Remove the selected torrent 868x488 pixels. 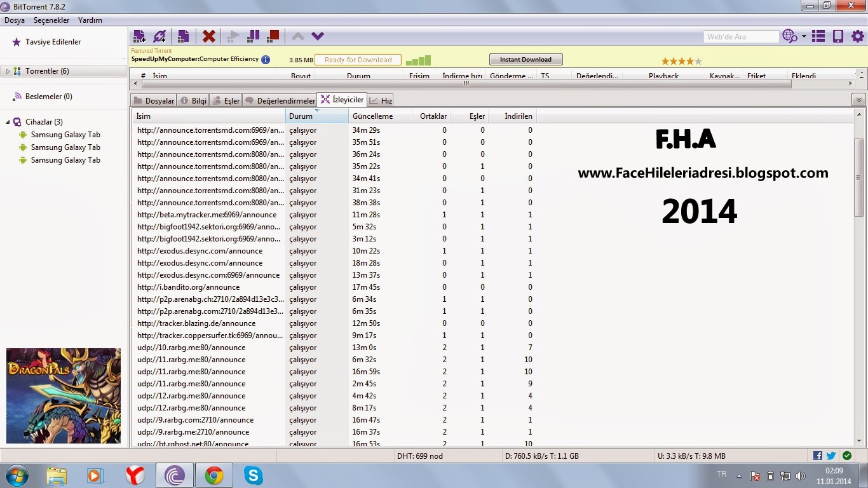[x=209, y=36]
